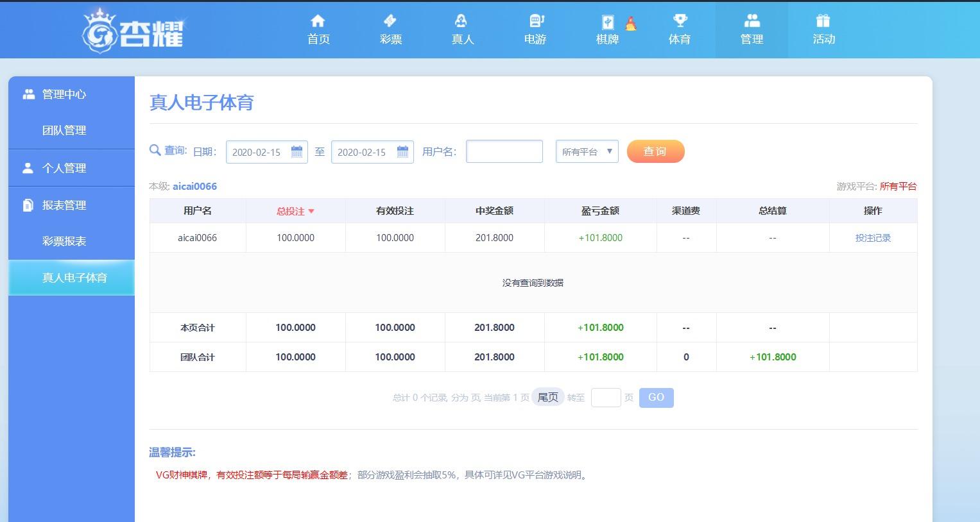980x522 pixels.
Task: Open end date calendar icon
Action: 402,152
